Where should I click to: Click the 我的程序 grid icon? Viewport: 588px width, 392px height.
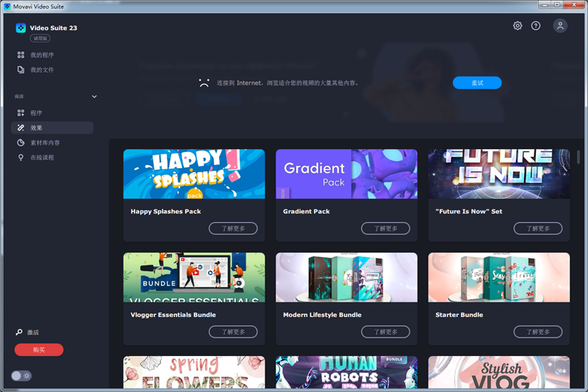pyautogui.click(x=21, y=54)
